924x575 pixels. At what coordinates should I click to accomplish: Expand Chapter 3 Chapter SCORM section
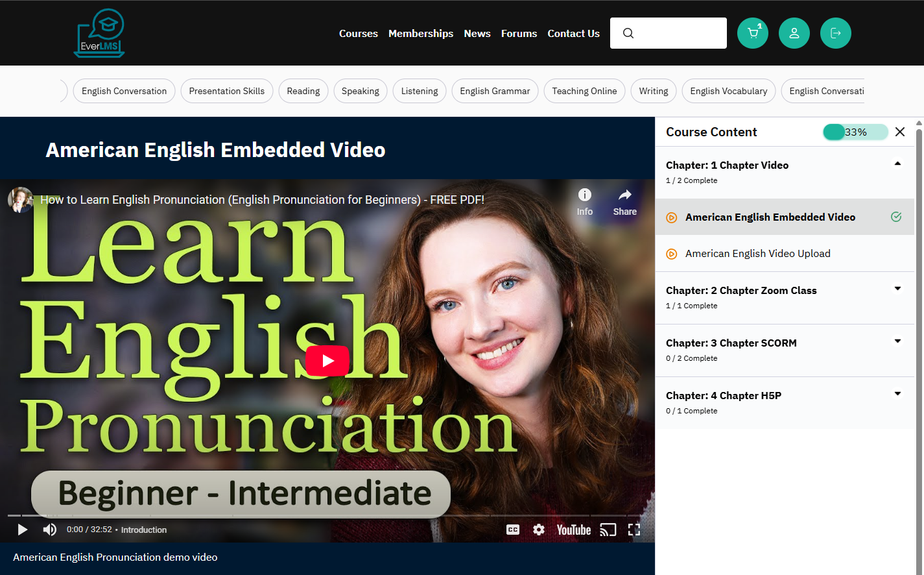point(897,341)
